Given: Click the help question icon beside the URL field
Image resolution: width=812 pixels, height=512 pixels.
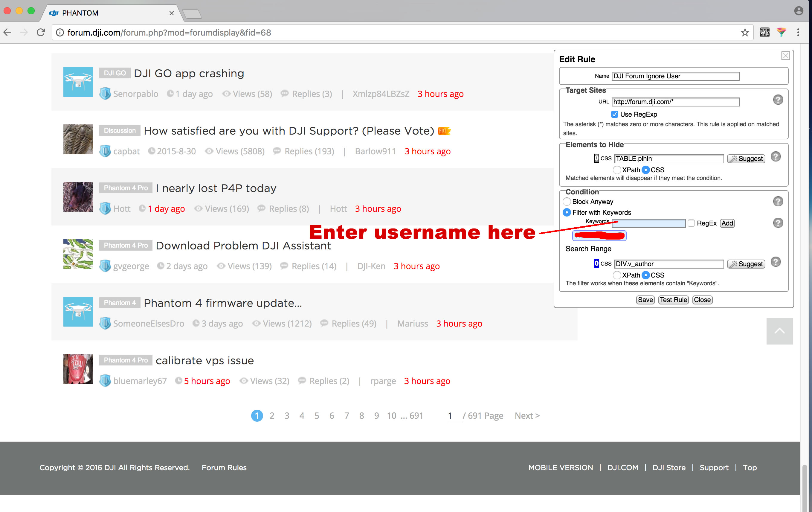Looking at the screenshot, I should point(778,100).
